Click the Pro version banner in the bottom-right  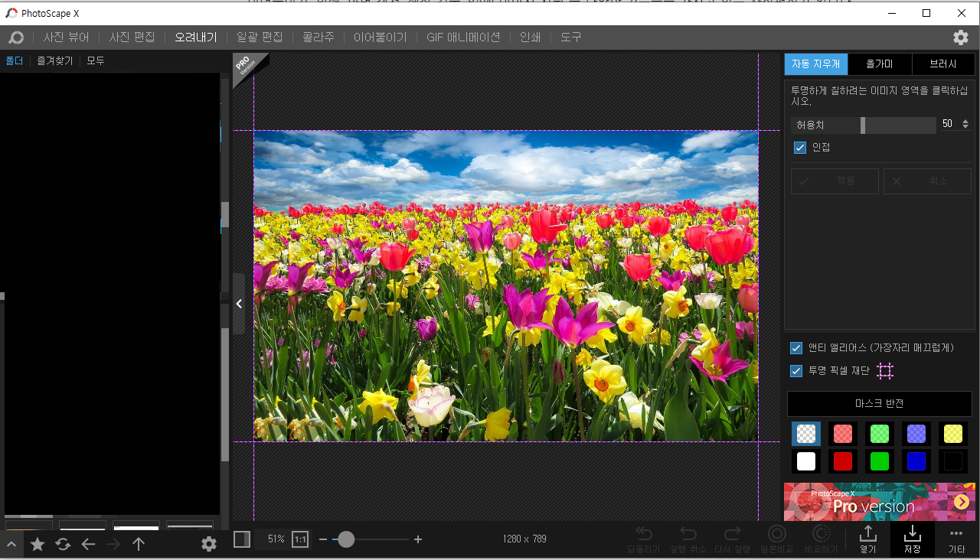tap(879, 503)
